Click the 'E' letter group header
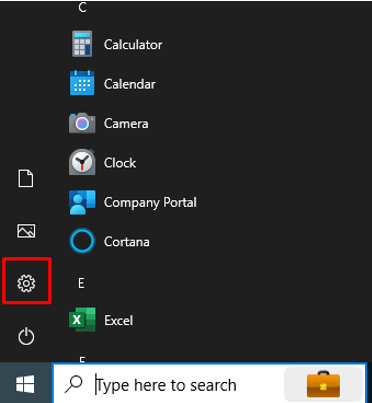This screenshot has width=372, height=403. tap(81, 283)
